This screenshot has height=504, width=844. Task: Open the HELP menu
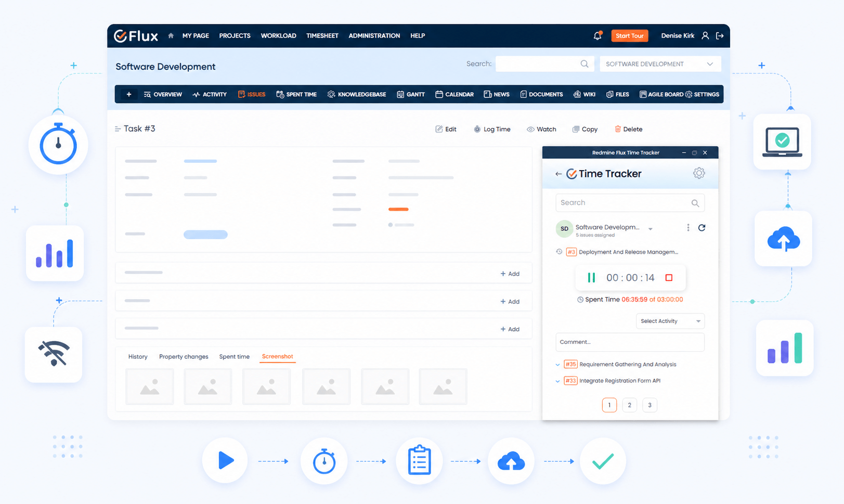tap(418, 36)
